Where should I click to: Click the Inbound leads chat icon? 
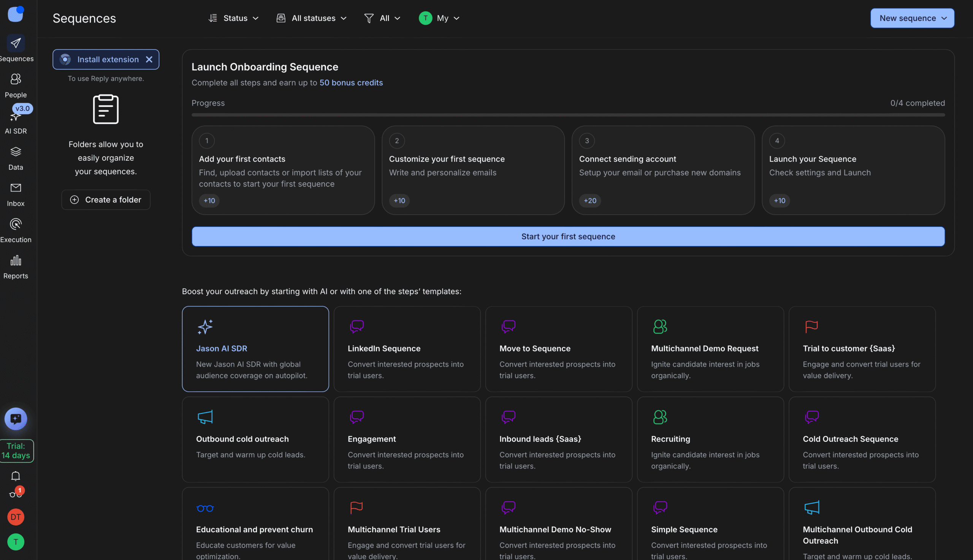[x=508, y=417]
